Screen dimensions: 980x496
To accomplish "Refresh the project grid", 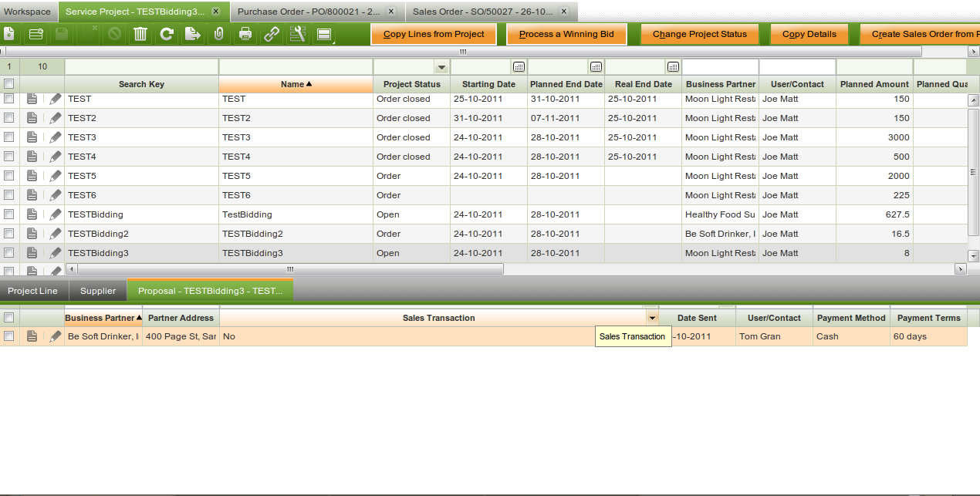I will 167,34.
